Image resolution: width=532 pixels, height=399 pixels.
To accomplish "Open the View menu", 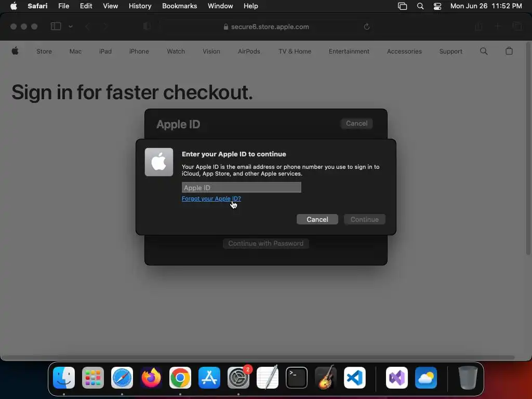I will point(110,6).
